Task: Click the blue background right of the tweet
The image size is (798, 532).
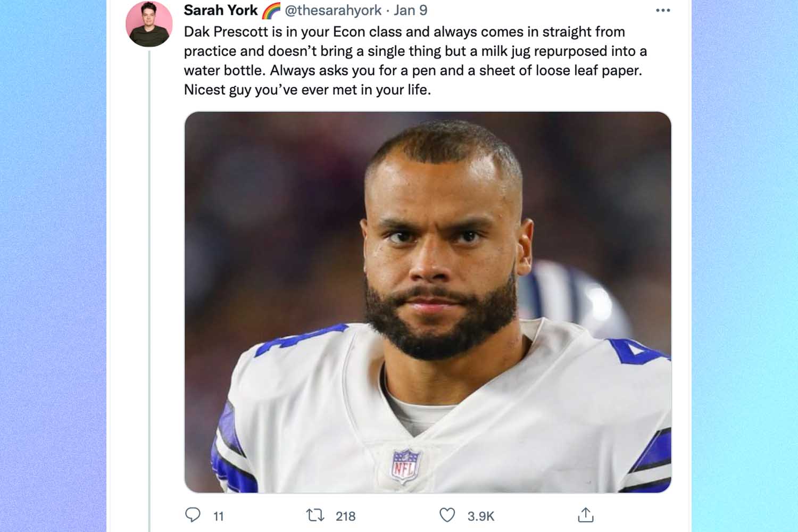Action: pos(745,266)
